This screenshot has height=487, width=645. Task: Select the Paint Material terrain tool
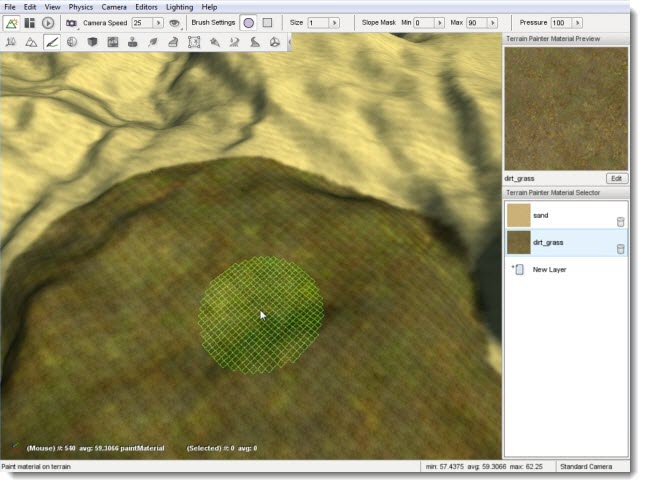click(51, 42)
